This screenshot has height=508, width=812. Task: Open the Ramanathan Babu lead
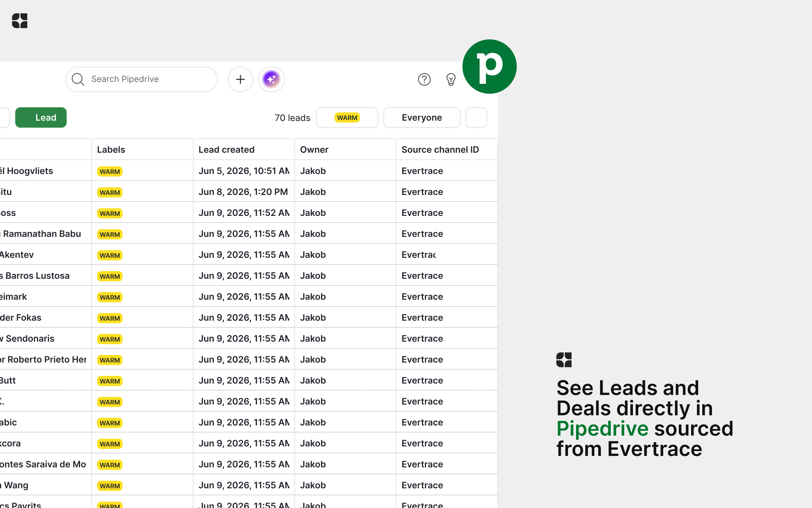pos(41,234)
